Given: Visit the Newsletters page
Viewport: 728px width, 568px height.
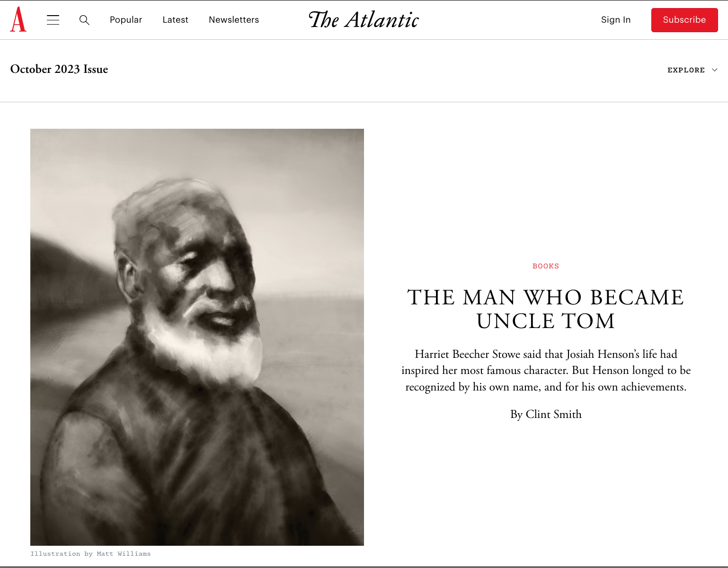Looking at the screenshot, I should point(234,20).
